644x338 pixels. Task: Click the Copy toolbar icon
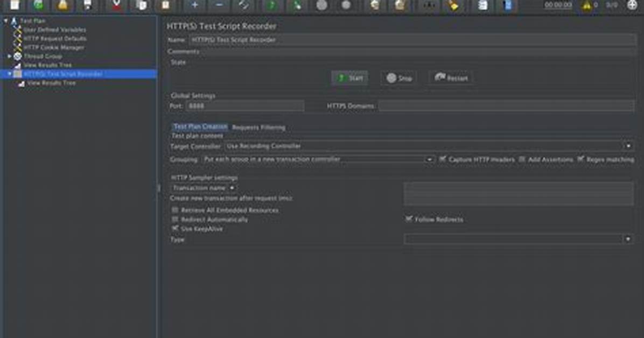(141, 5)
